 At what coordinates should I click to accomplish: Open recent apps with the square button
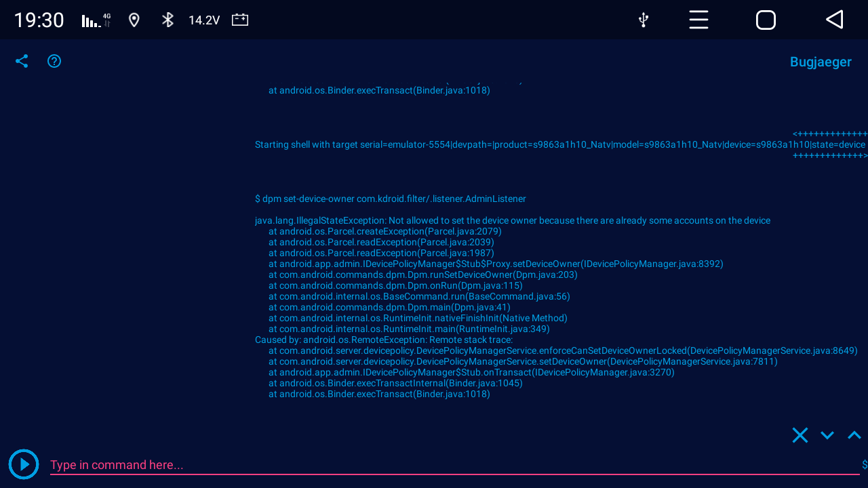(766, 20)
